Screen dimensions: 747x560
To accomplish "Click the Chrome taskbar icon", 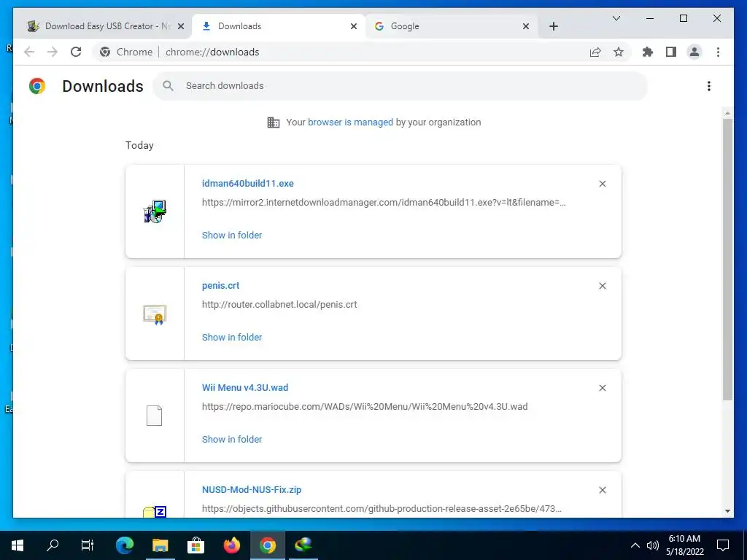I will 268,545.
